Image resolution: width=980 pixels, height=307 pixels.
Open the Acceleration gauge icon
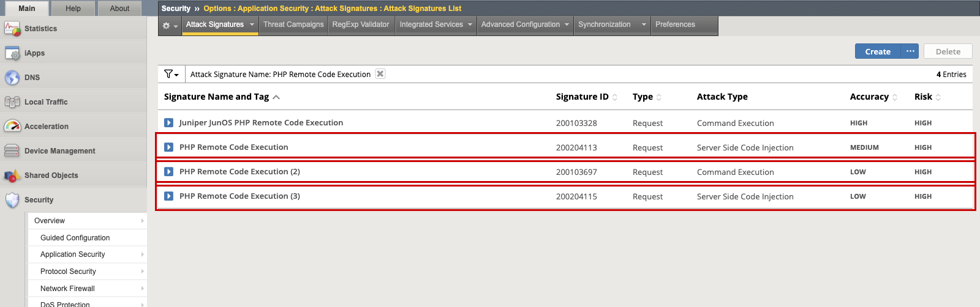[12, 127]
